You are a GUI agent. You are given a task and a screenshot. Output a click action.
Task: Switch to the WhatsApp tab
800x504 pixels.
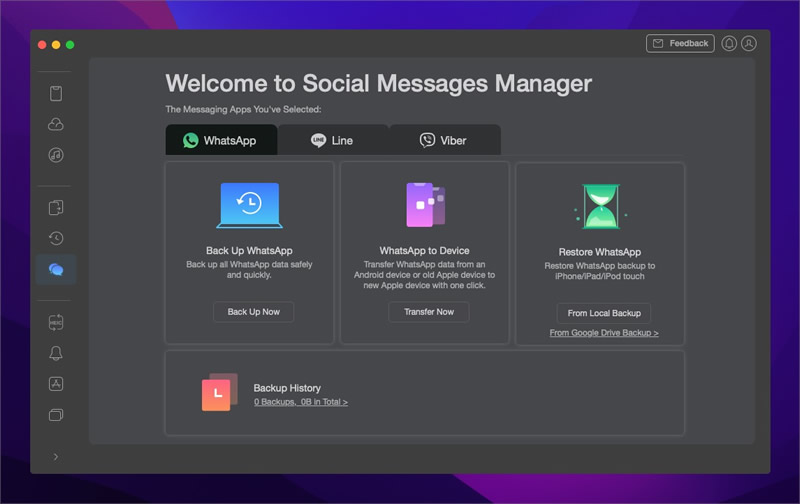tap(221, 140)
